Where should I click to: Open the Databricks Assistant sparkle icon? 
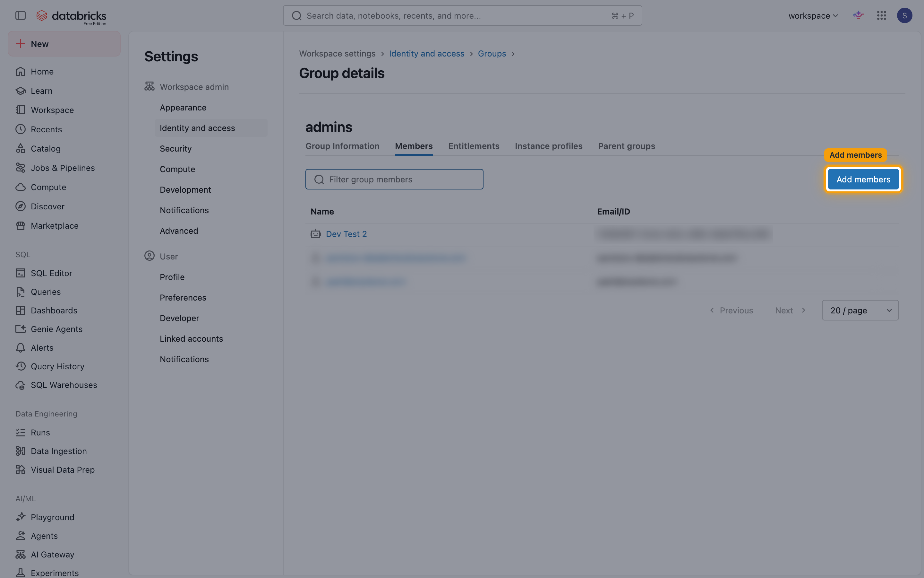[858, 16]
